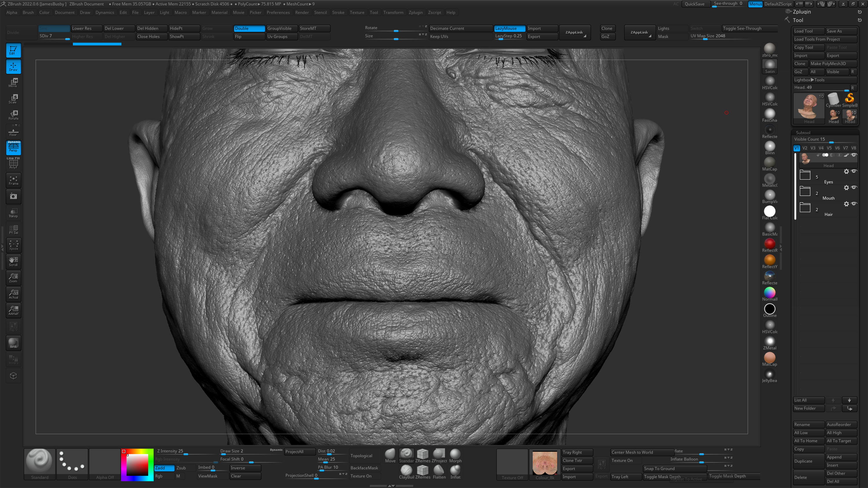Open the Frame view tool
Screen dimensions: 868x488
(x=13, y=180)
